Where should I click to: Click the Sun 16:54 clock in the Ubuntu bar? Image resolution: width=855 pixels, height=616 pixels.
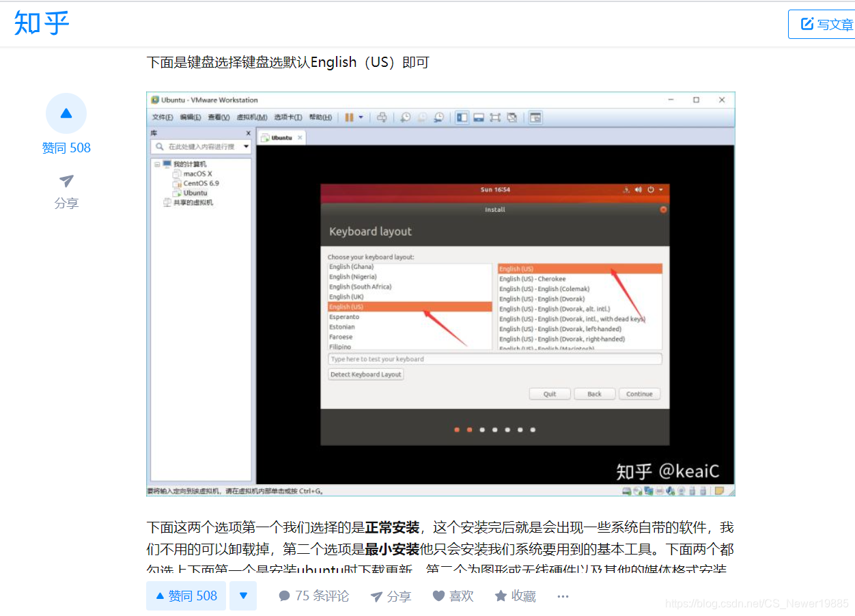click(495, 189)
